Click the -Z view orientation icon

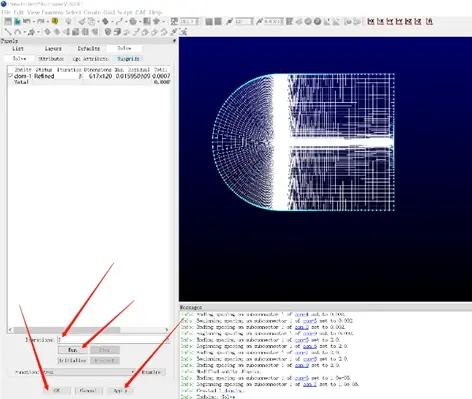[418, 21]
